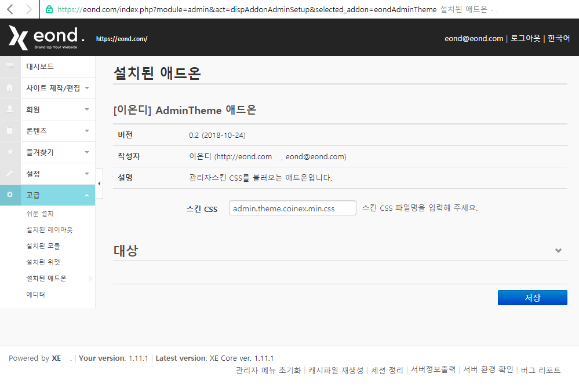Click the author eond@eond.com email link

tap(315, 157)
